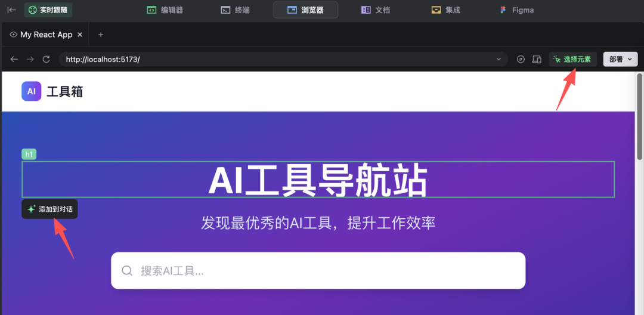
Task: Click the h1 element tag label
Action: coord(29,155)
